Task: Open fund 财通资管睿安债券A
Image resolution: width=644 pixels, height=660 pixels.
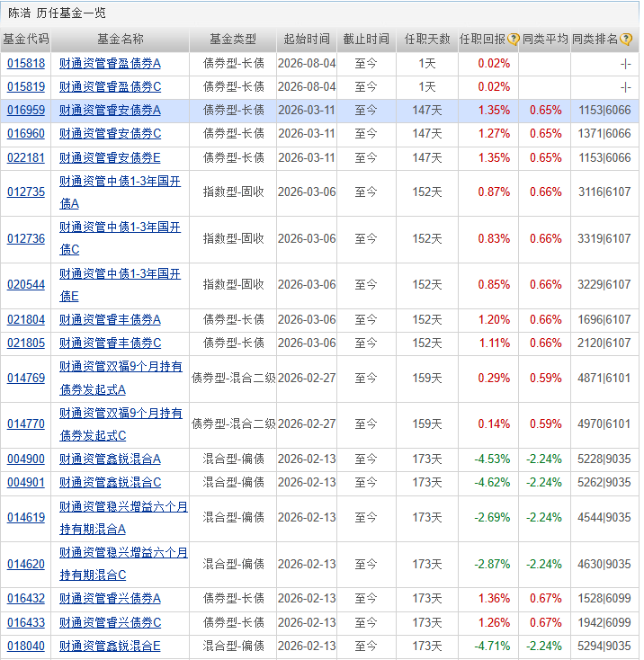Action: pos(110,111)
